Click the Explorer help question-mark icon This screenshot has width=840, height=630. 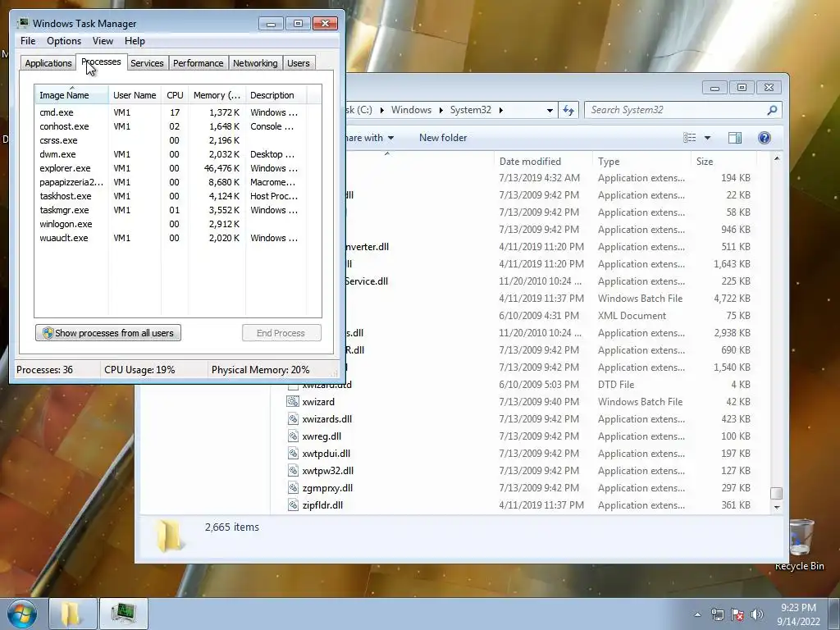pyautogui.click(x=765, y=138)
